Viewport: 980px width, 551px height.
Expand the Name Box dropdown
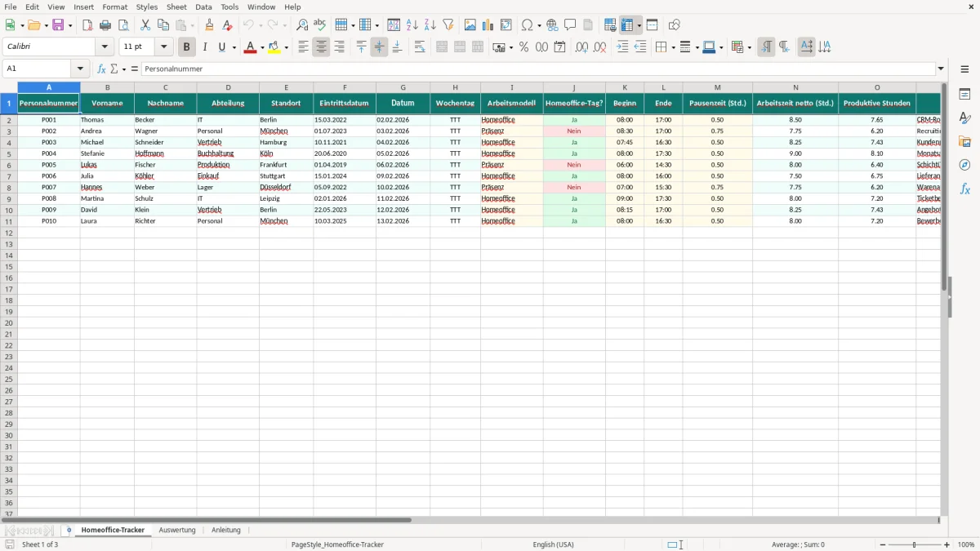click(80, 69)
